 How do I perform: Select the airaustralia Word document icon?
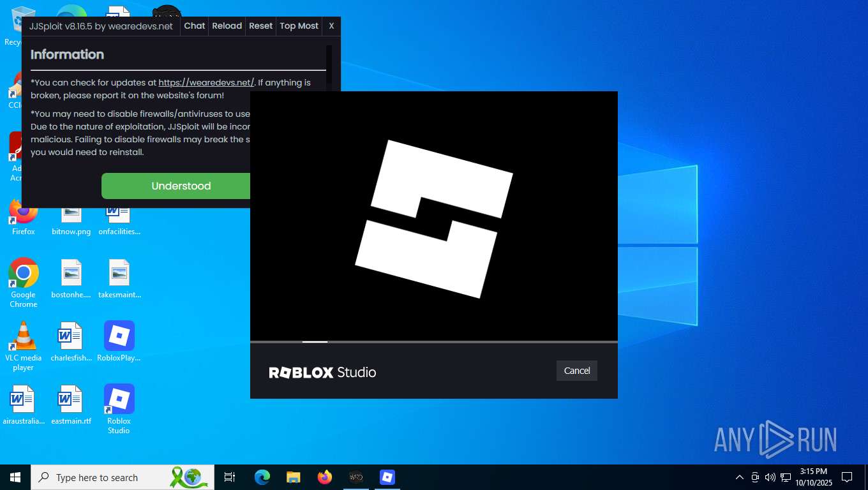point(24,405)
